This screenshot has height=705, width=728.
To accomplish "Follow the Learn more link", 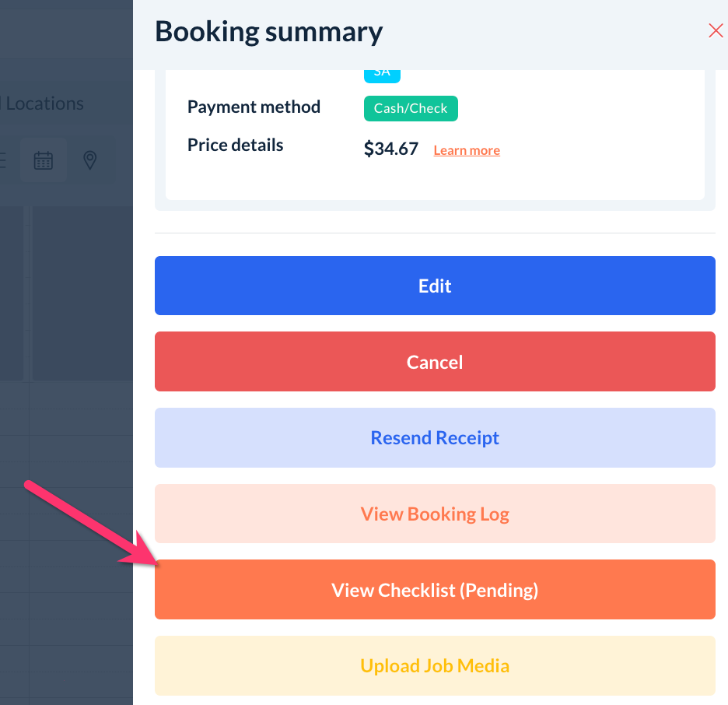I will pos(467,150).
